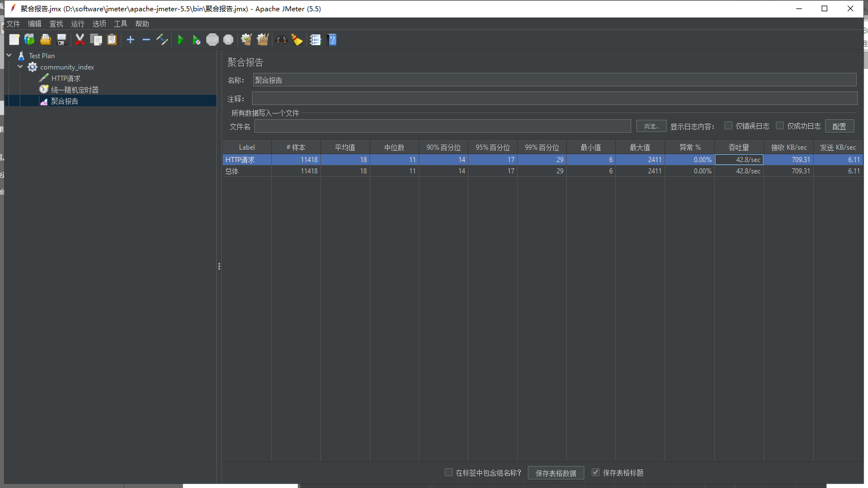The width and height of the screenshot is (868, 488).
Task: Select the 总体 row label cell
Action: [247, 171]
